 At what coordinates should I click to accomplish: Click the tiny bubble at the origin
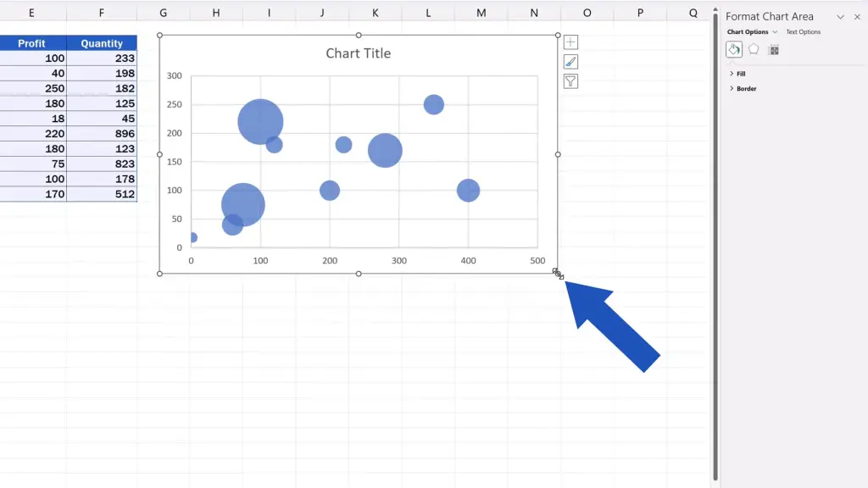[x=193, y=237]
